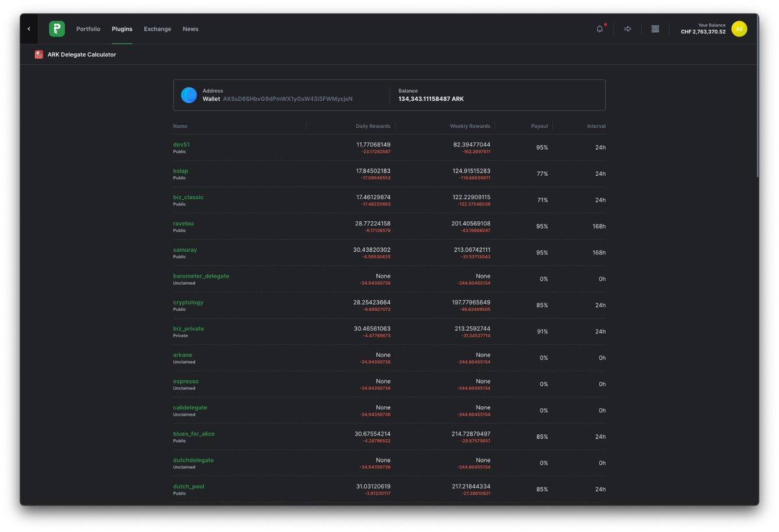Click the ARK Delegate Calculator title
The image size is (779, 532).
point(82,54)
